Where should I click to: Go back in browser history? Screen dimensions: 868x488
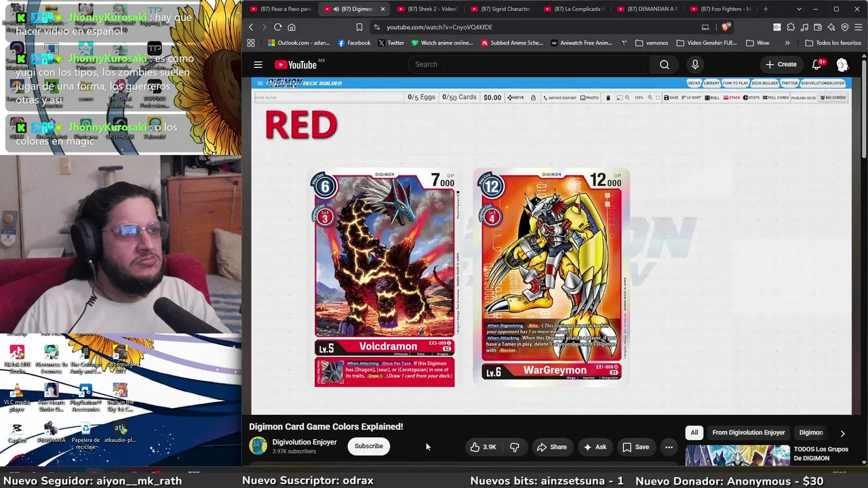(x=251, y=27)
